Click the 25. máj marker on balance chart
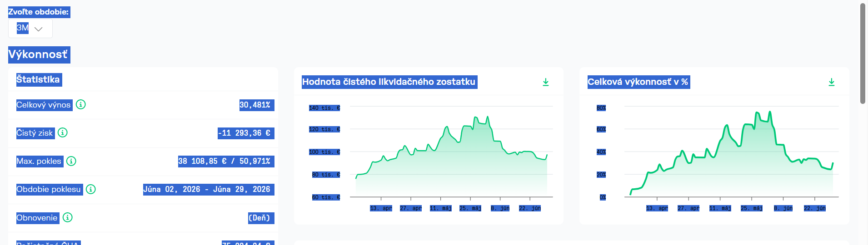Image resolution: width=868 pixels, height=245 pixels. click(x=470, y=208)
